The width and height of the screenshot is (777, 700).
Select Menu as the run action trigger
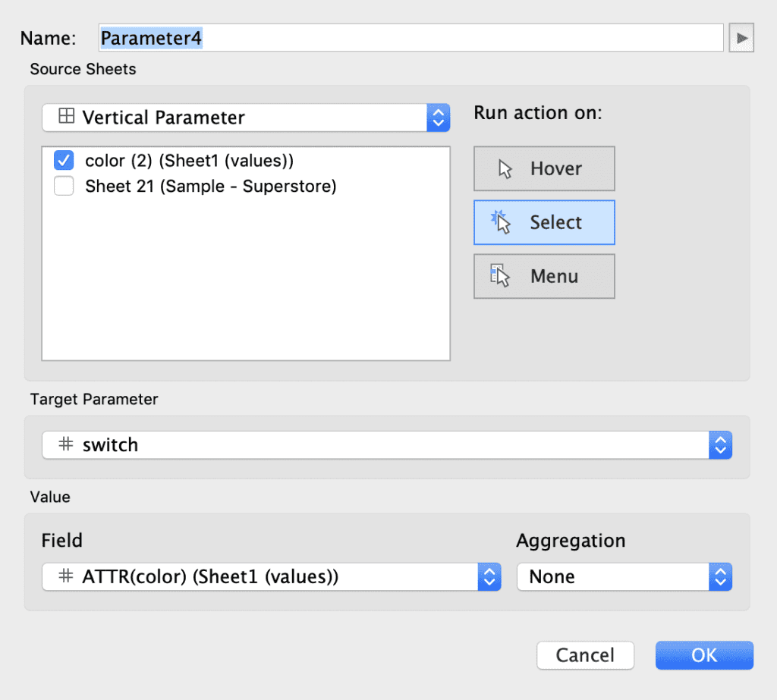544,276
